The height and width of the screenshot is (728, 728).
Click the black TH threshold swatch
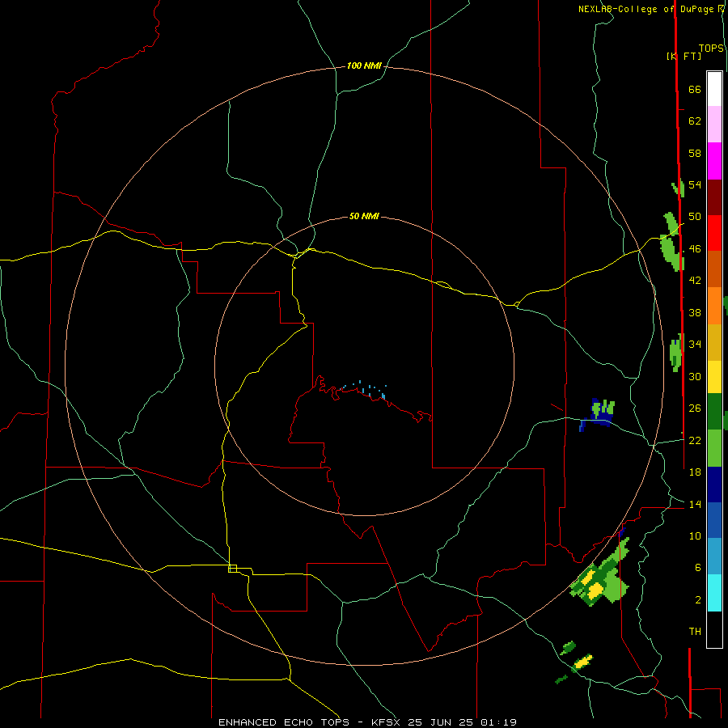[714, 629]
